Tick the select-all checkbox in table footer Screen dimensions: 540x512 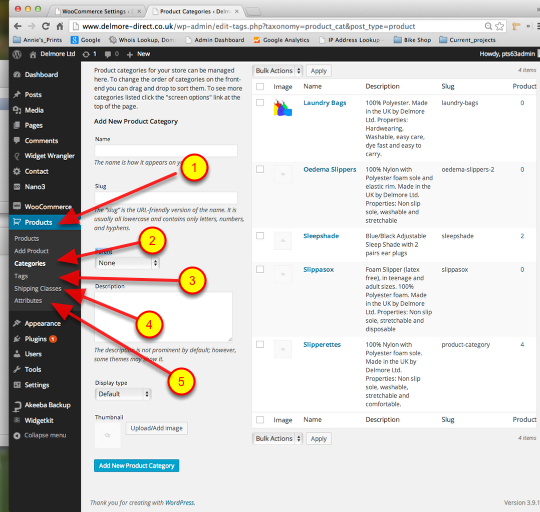[x=260, y=420]
